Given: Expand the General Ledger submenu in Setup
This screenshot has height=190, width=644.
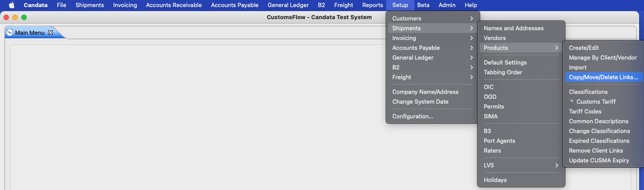Looking at the screenshot, I should tap(432, 57).
